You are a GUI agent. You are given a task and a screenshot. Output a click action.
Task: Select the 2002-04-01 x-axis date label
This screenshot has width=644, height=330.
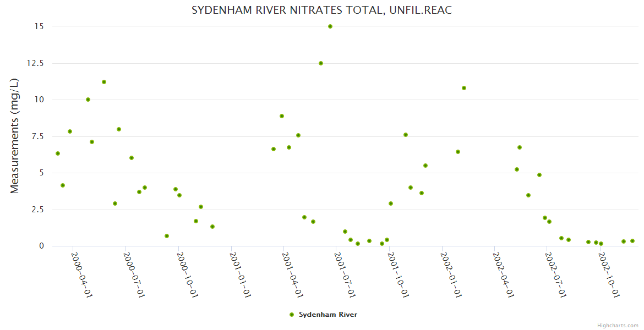pos(504,274)
